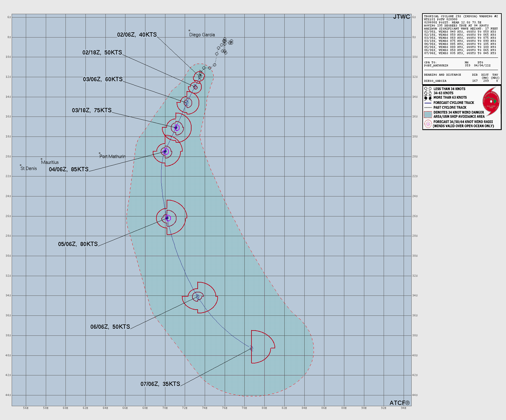Select the Port Mathurin location marker
The width and height of the screenshot is (506, 420).
point(100,153)
